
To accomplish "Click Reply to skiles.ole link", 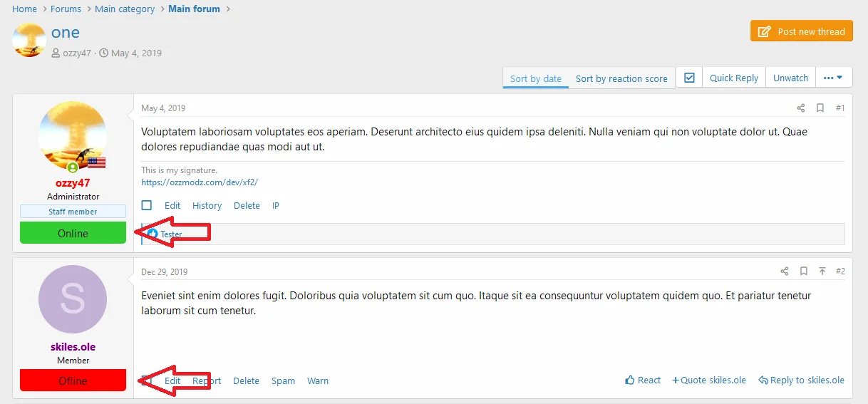I will (x=802, y=380).
